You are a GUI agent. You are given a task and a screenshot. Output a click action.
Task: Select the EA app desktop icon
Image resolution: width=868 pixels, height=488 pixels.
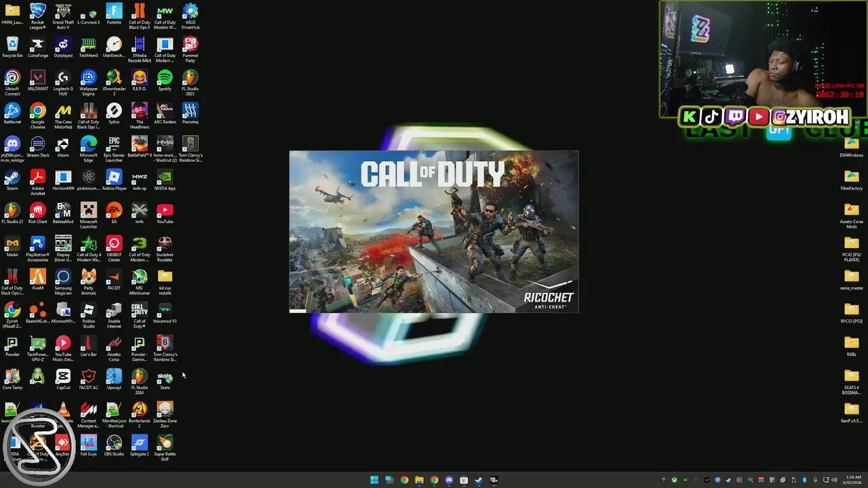pos(114,213)
